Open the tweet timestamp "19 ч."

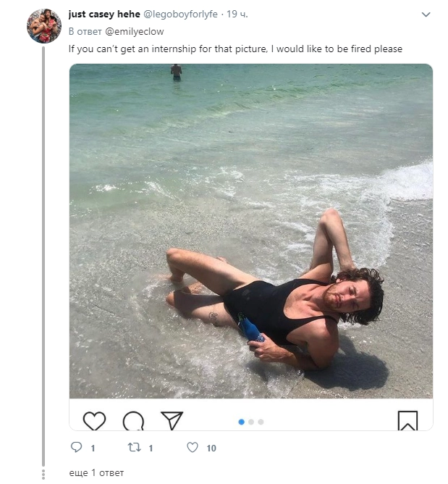(x=237, y=14)
